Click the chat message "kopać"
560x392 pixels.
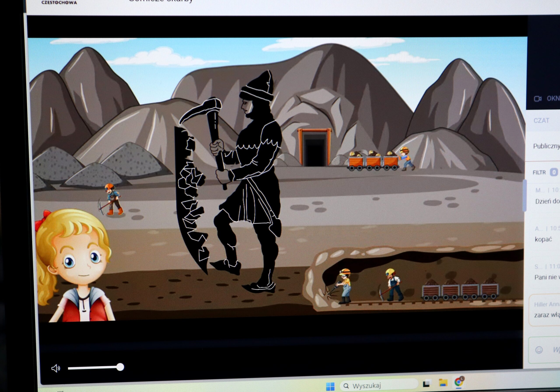543,239
